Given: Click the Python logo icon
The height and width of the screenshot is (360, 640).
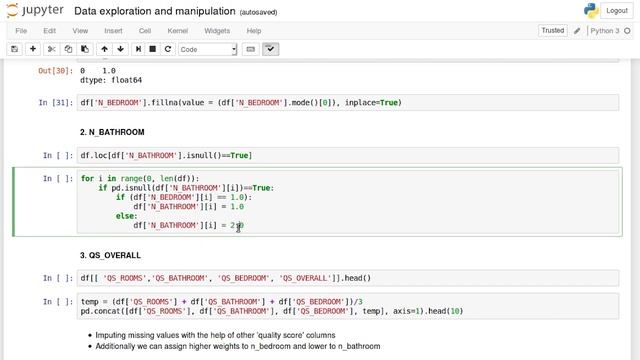Looking at the screenshot, I should [x=591, y=11].
